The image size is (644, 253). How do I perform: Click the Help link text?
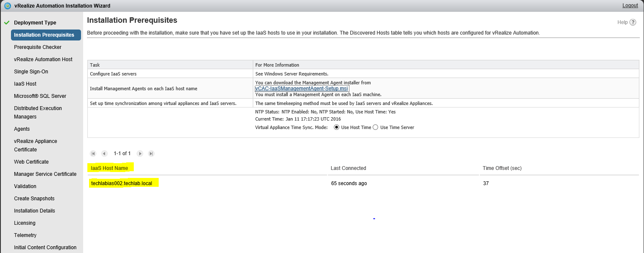(x=622, y=22)
